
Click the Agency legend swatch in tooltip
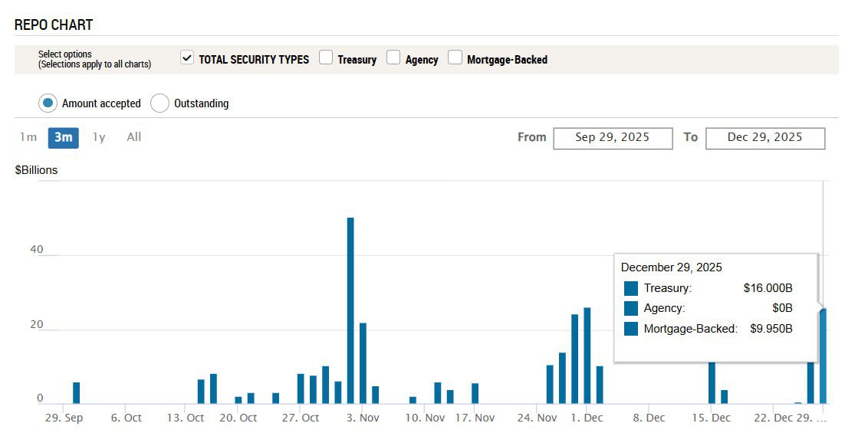(x=631, y=308)
